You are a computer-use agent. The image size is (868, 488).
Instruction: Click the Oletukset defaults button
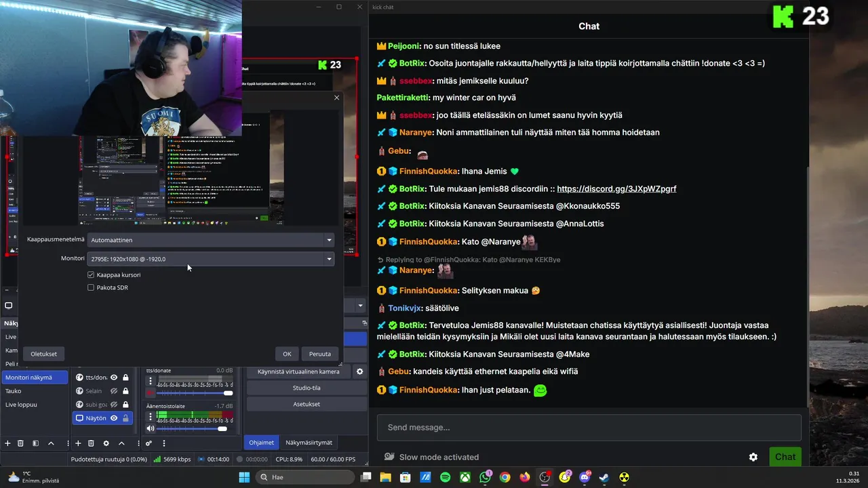click(44, 354)
